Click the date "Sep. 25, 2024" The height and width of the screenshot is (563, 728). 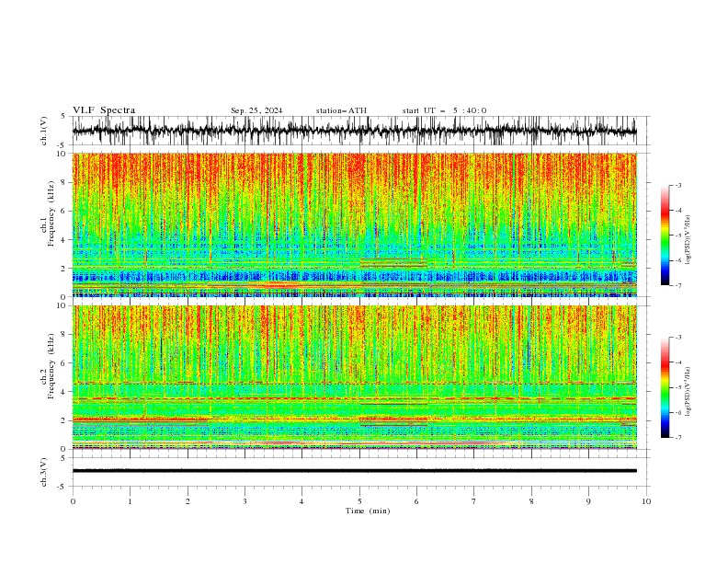tap(256, 110)
